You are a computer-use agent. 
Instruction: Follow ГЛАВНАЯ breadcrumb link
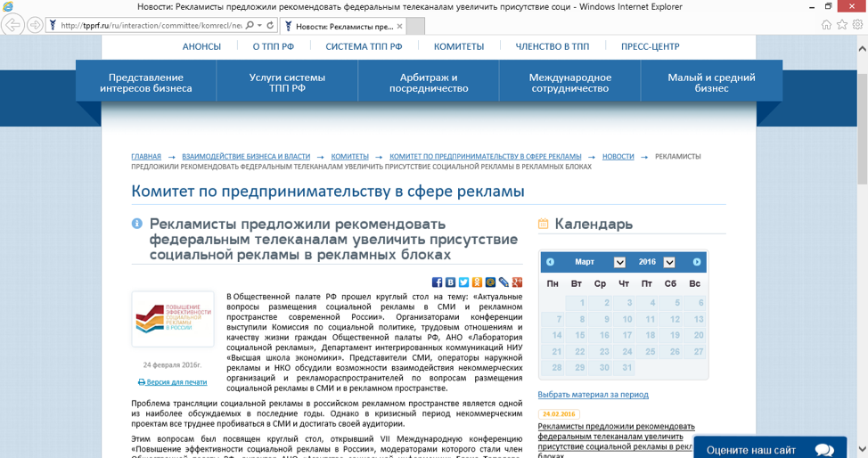click(146, 157)
